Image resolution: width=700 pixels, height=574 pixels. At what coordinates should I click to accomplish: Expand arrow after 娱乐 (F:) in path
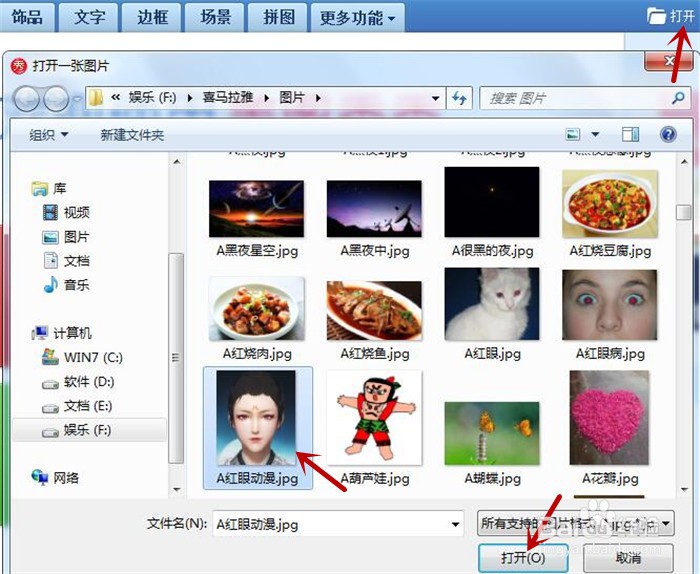pyautogui.click(x=190, y=98)
